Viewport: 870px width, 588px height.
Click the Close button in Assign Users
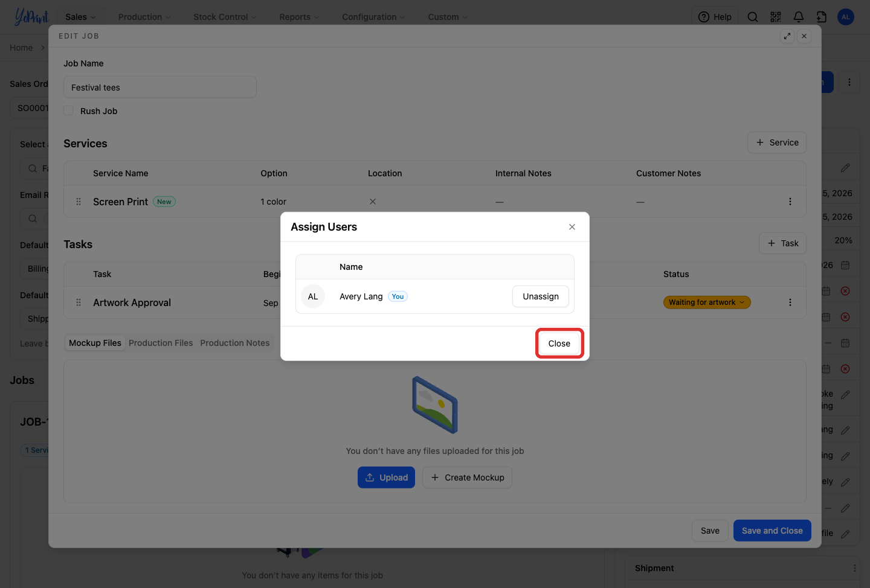click(559, 344)
